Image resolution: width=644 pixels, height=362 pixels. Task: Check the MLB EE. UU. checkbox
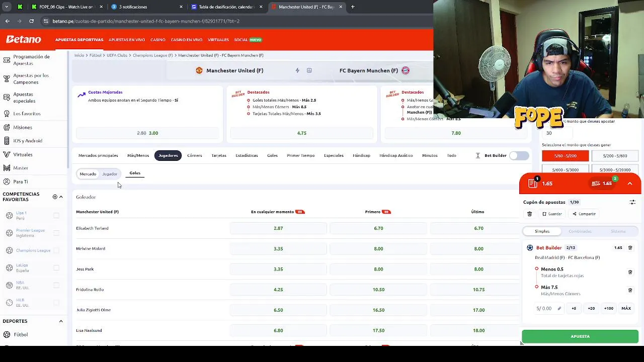tap(56, 303)
